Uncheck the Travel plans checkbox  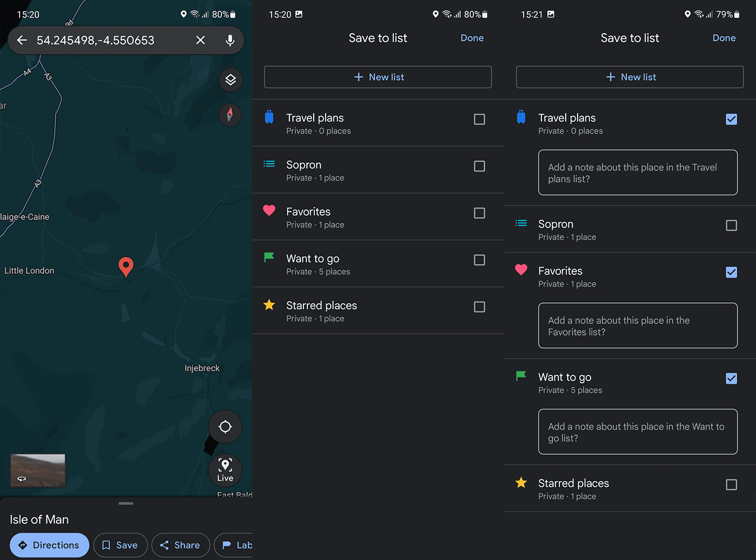point(731,119)
